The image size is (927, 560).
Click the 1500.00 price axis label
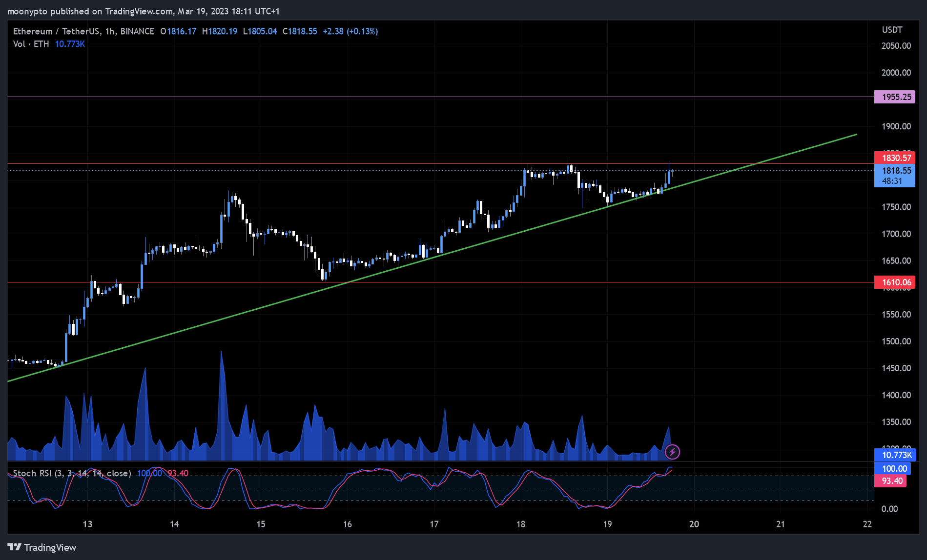pyautogui.click(x=896, y=341)
